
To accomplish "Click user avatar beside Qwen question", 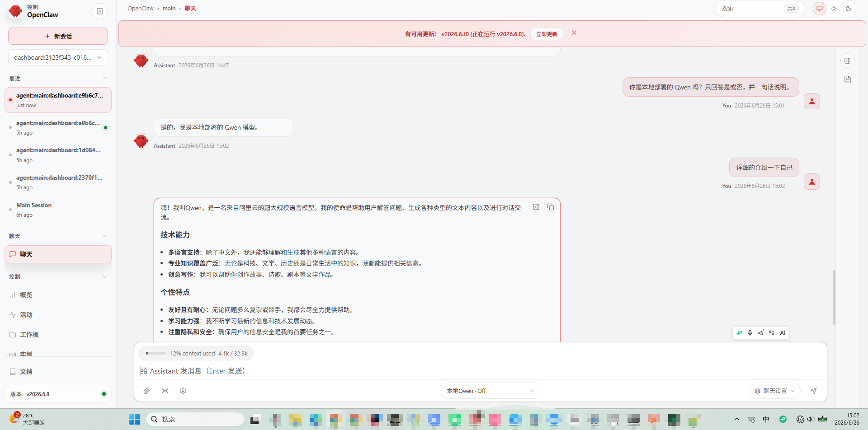I will pos(812,101).
